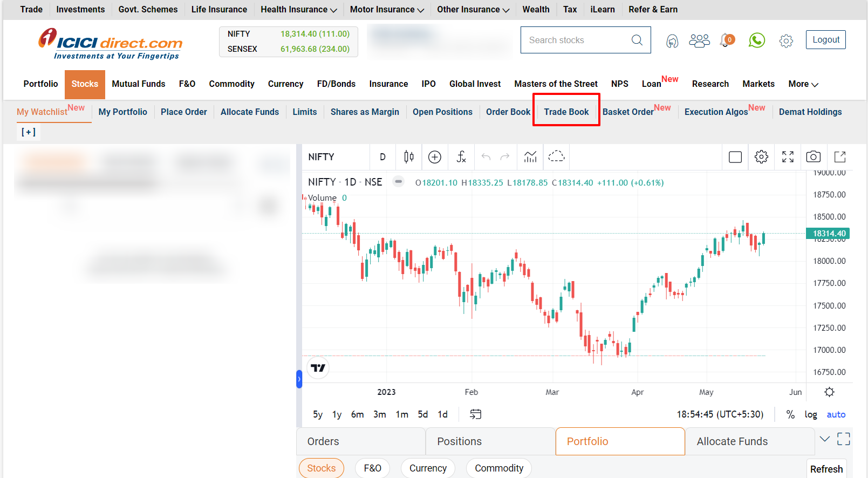868x478 pixels.
Task: Click the Refresh button
Action: click(826, 469)
